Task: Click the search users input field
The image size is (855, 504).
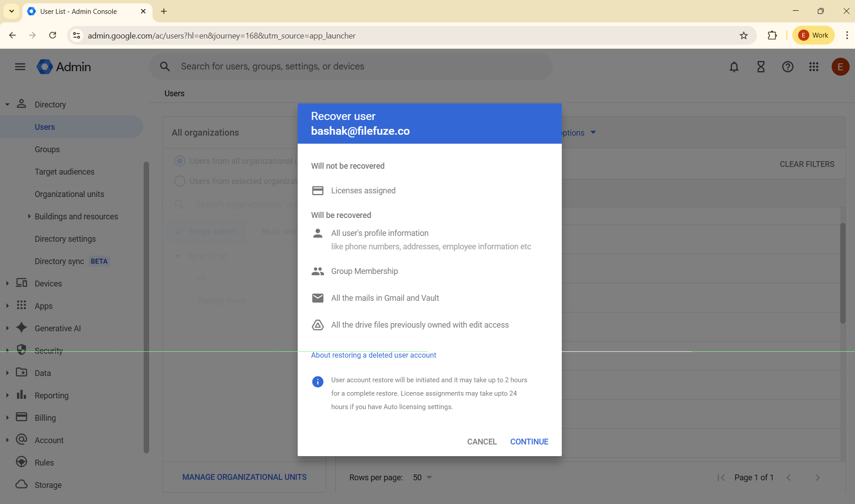Action: (x=351, y=67)
